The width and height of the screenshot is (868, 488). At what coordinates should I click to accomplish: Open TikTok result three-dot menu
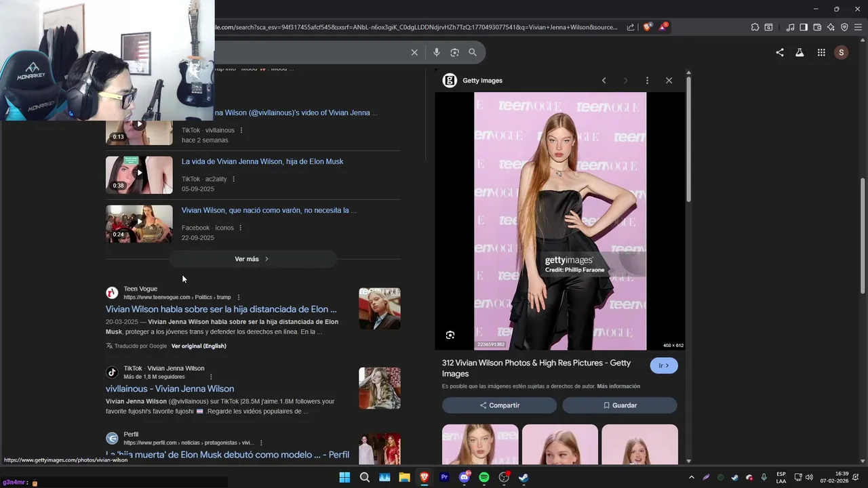point(211,377)
